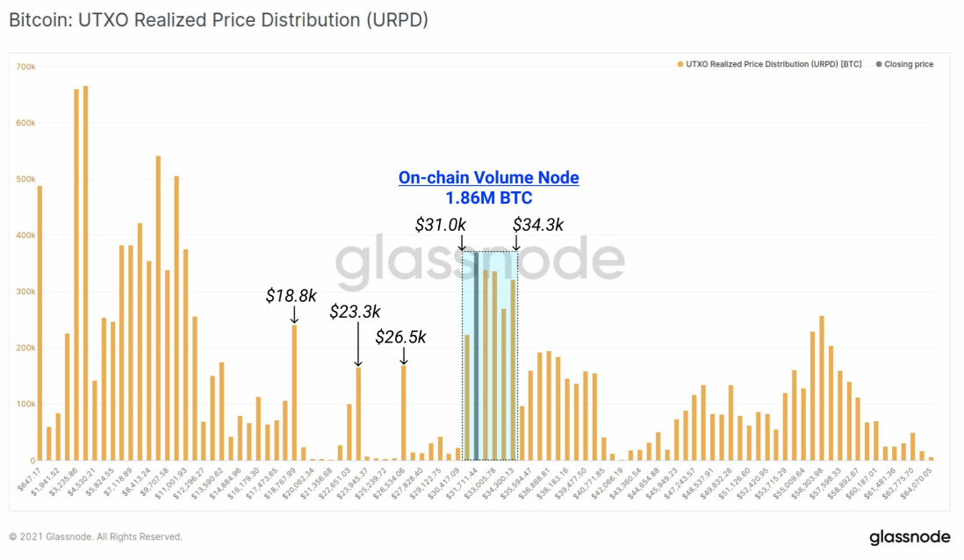Click the 700k y-axis label
Image resolution: width=964 pixels, height=560 pixels.
pos(25,67)
